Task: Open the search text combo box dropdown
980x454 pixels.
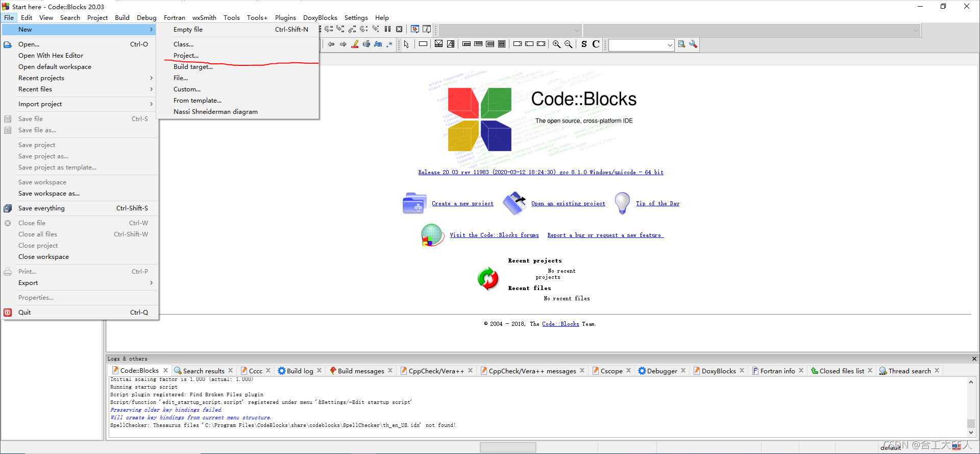Action: [x=670, y=45]
